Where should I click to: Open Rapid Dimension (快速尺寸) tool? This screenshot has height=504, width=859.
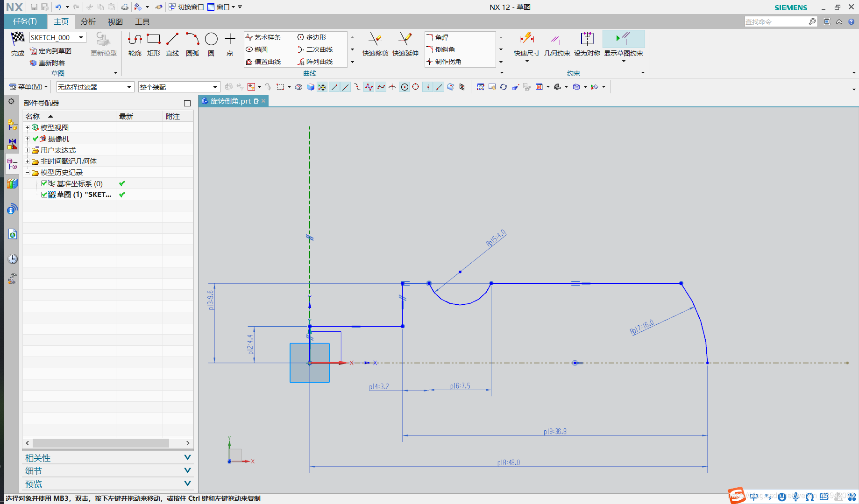click(527, 44)
